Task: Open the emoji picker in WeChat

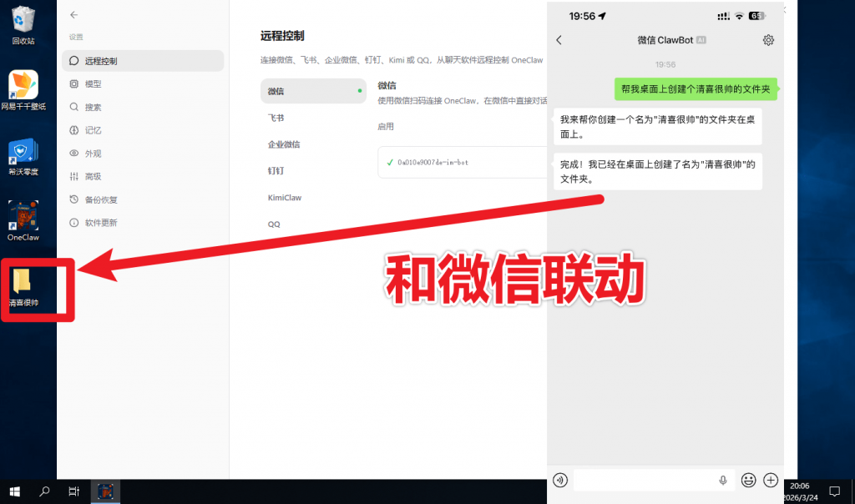Action: click(x=748, y=480)
